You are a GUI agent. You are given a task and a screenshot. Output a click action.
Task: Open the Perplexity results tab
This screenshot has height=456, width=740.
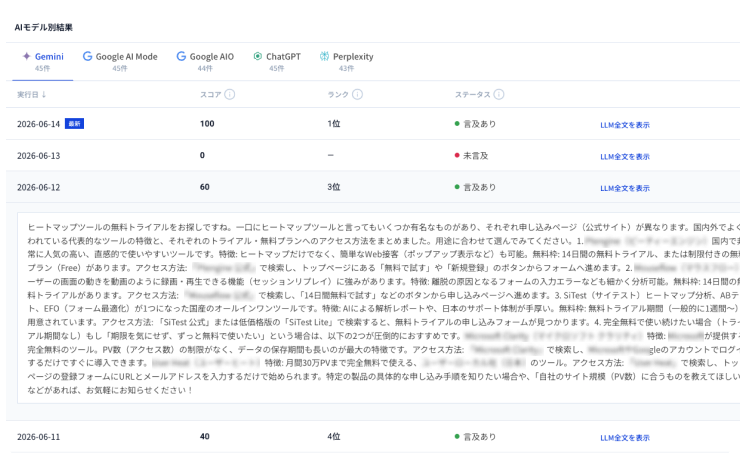coord(346,61)
